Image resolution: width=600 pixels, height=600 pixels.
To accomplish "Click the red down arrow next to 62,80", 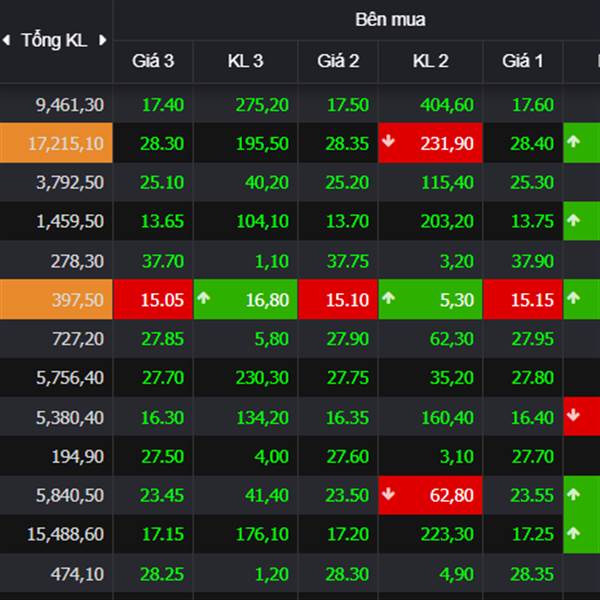I will click(x=389, y=494).
